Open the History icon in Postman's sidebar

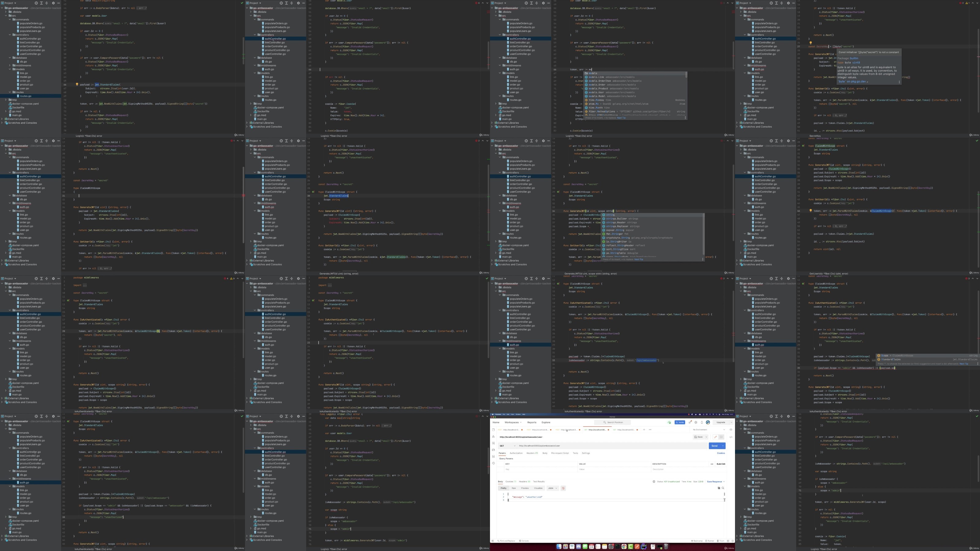coord(493,463)
